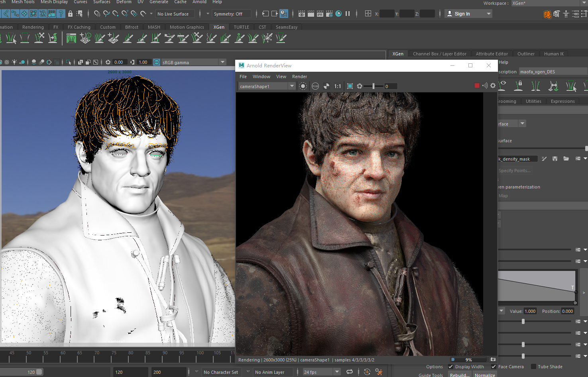Click the lock selection padlock icon
This screenshot has height=377, width=588.
coord(70,14)
